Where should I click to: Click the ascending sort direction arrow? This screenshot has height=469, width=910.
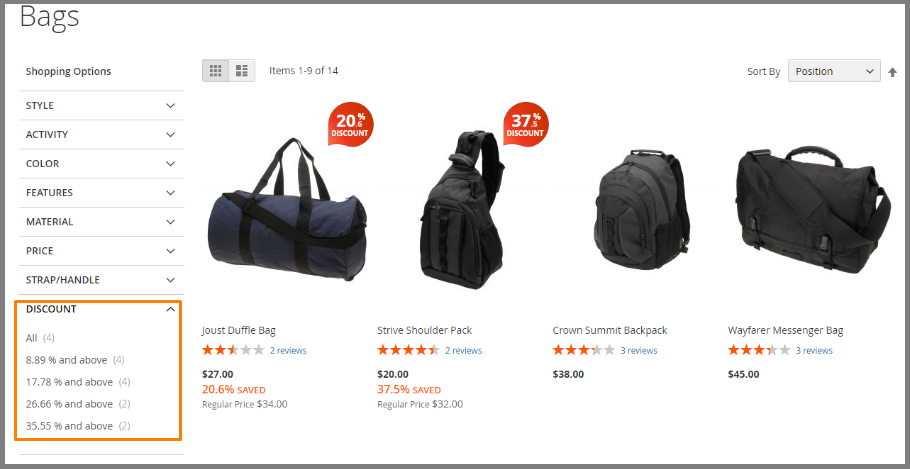(x=893, y=72)
